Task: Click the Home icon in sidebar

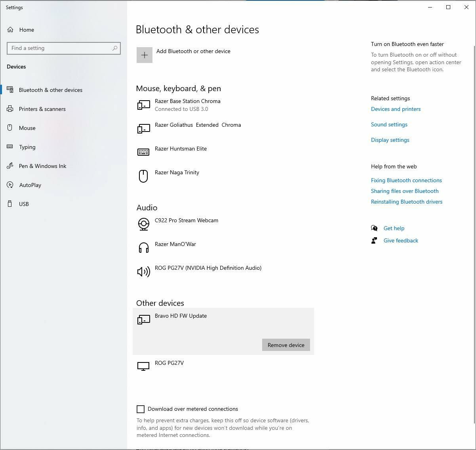Action: pyautogui.click(x=10, y=30)
